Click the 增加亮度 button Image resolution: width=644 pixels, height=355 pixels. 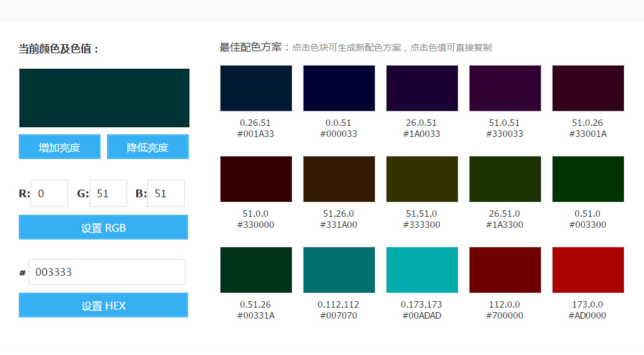tap(60, 147)
